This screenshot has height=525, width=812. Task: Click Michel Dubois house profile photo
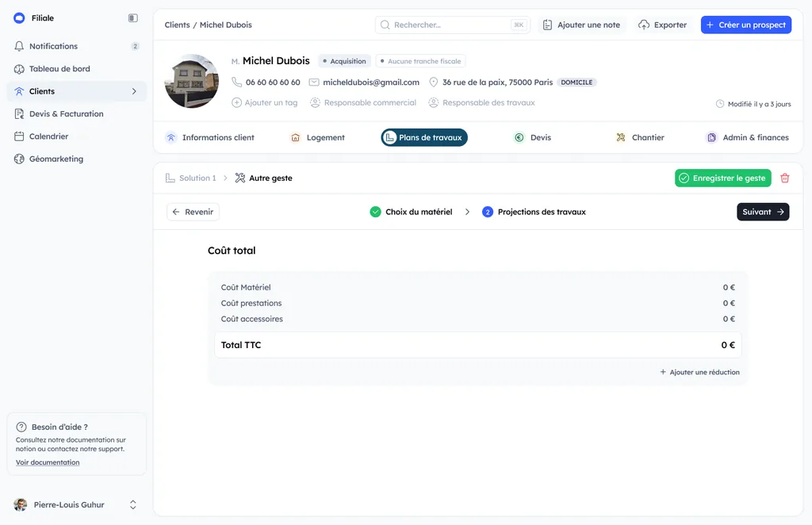coord(192,81)
